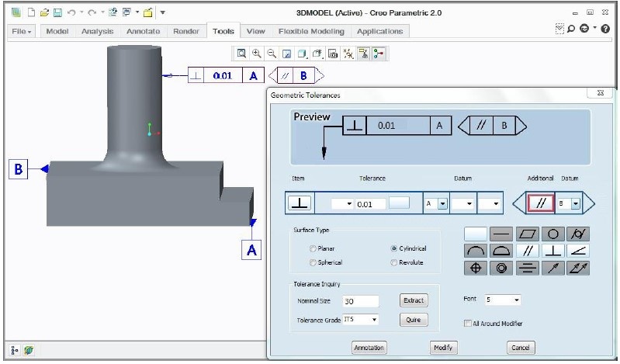Open the primary datum A dropdown
This screenshot has width=620, height=364.
pyautogui.click(x=443, y=204)
